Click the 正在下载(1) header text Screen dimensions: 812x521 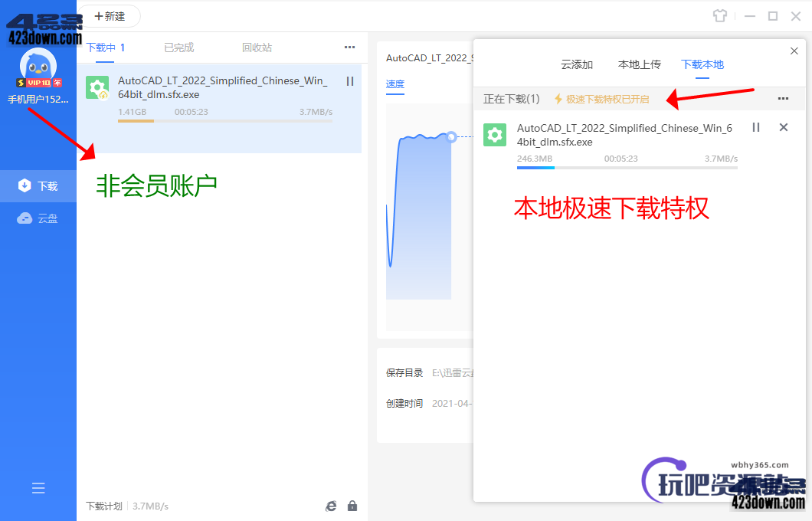(x=511, y=99)
